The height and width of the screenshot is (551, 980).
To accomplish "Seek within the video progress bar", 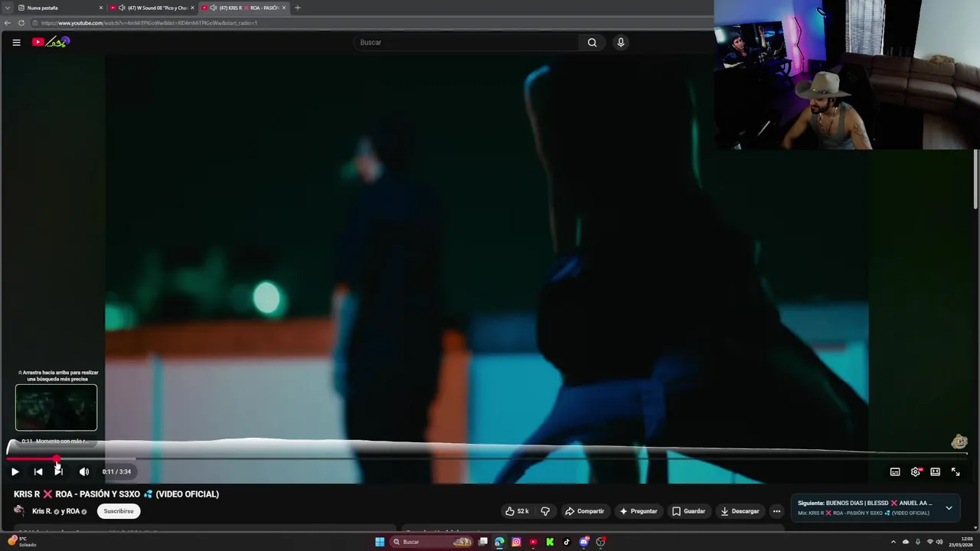I will coord(487,459).
